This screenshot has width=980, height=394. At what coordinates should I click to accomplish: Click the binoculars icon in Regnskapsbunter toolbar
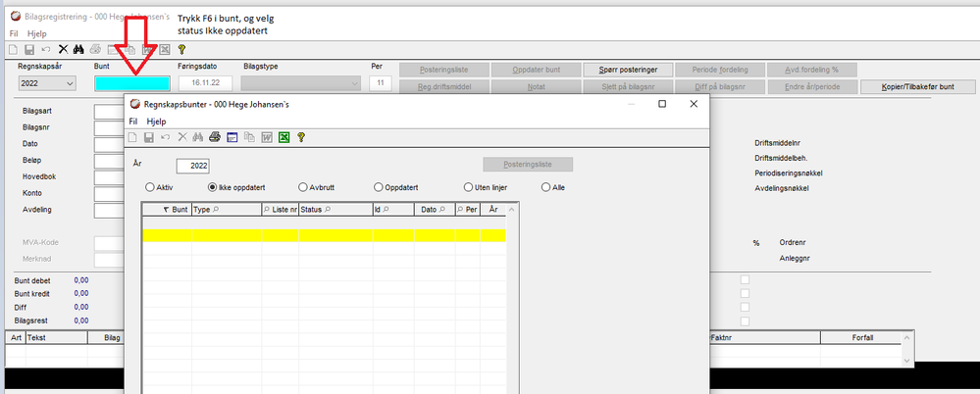[x=199, y=137]
